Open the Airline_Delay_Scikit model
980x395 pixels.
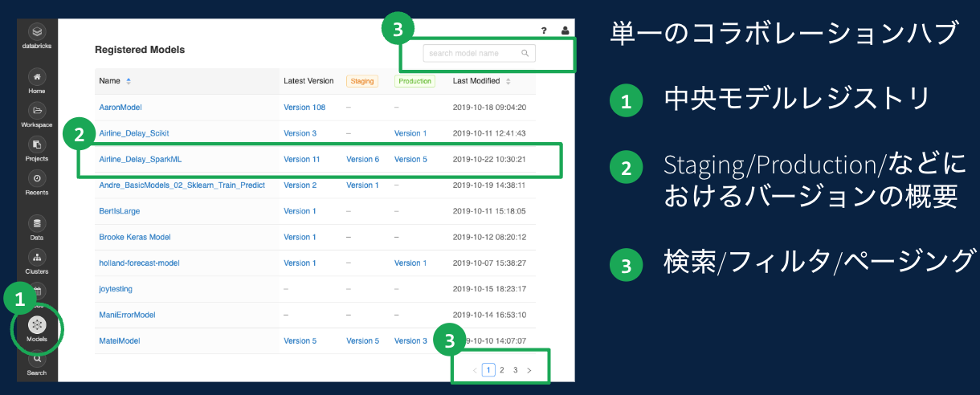tap(133, 133)
